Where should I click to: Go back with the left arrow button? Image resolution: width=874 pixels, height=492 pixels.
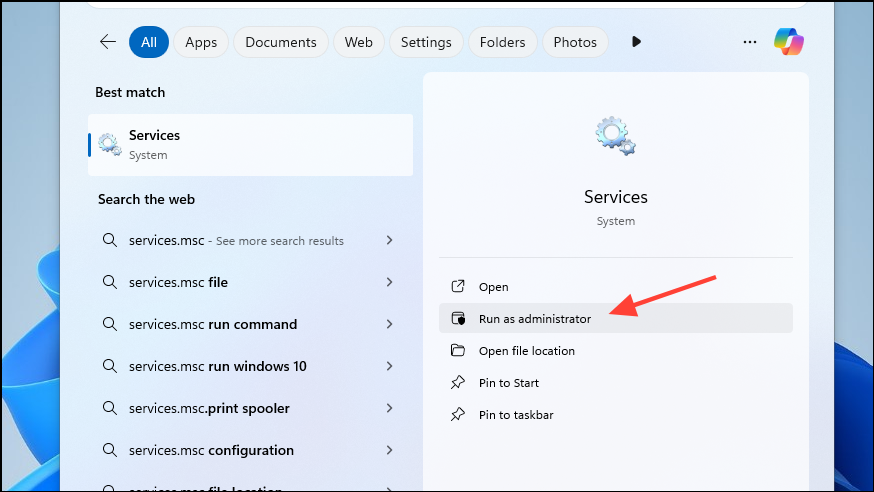coord(108,42)
